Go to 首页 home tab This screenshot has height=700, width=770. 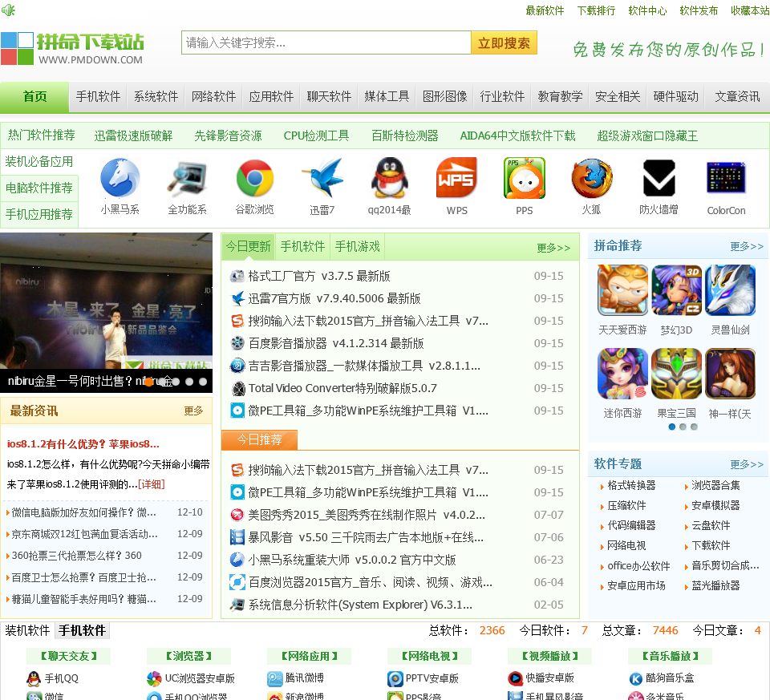34,96
